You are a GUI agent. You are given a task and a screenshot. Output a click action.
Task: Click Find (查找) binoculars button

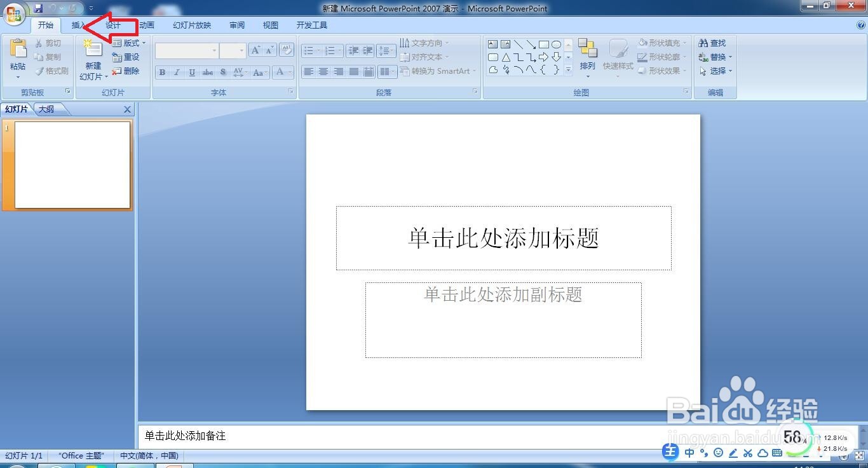pyautogui.click(x=712, y=43)
